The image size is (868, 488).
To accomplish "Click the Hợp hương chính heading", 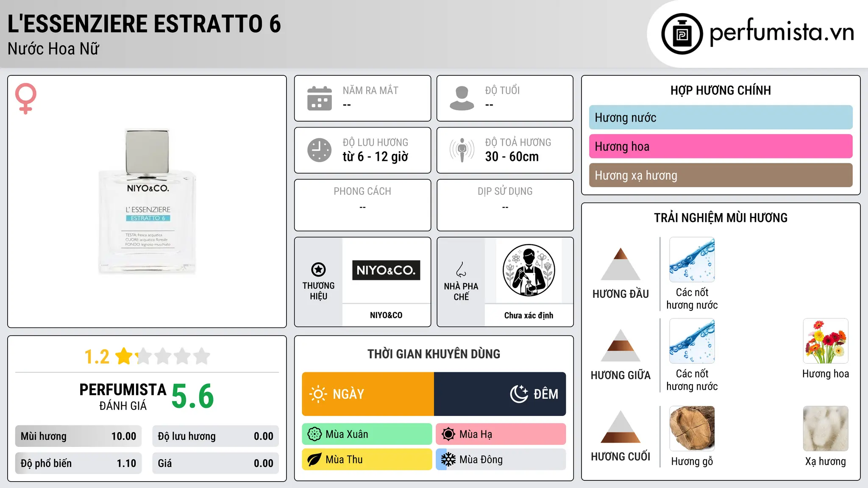I will point(721,90).
